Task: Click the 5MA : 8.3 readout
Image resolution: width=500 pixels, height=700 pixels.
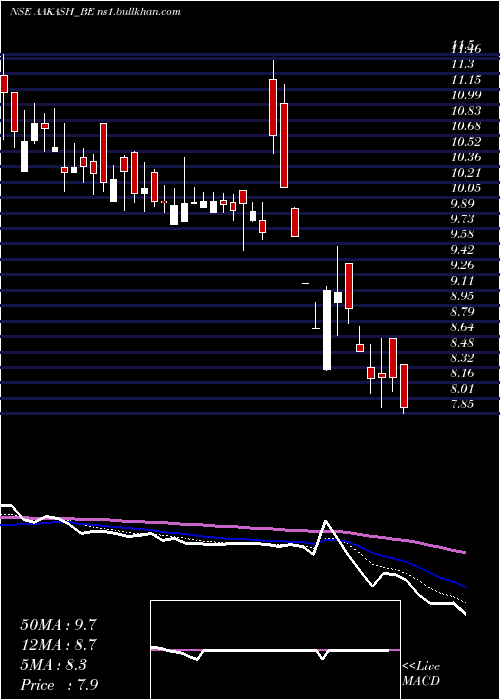Action: pos(54,665)
